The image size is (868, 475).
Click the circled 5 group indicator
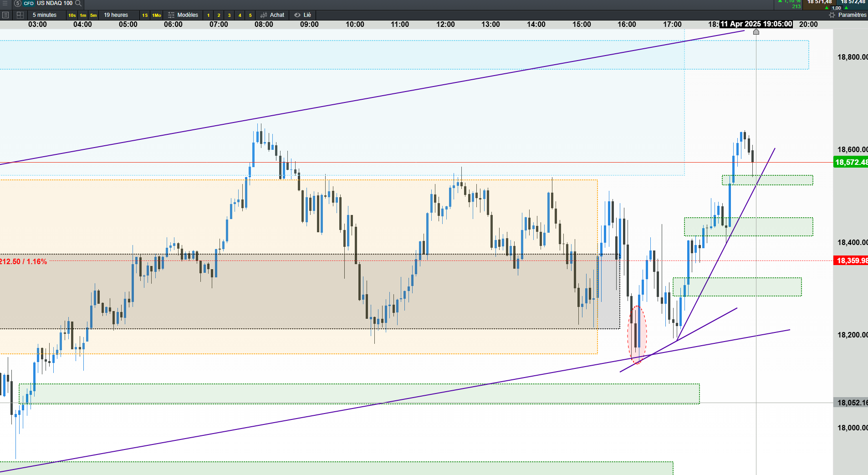pos(17,3)
